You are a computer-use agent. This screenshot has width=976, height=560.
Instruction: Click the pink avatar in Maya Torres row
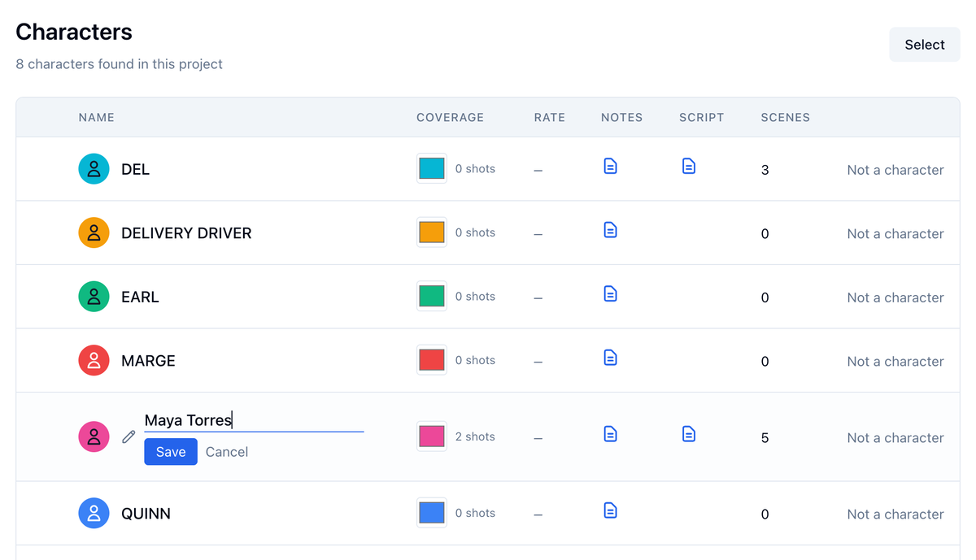point(94,436)
